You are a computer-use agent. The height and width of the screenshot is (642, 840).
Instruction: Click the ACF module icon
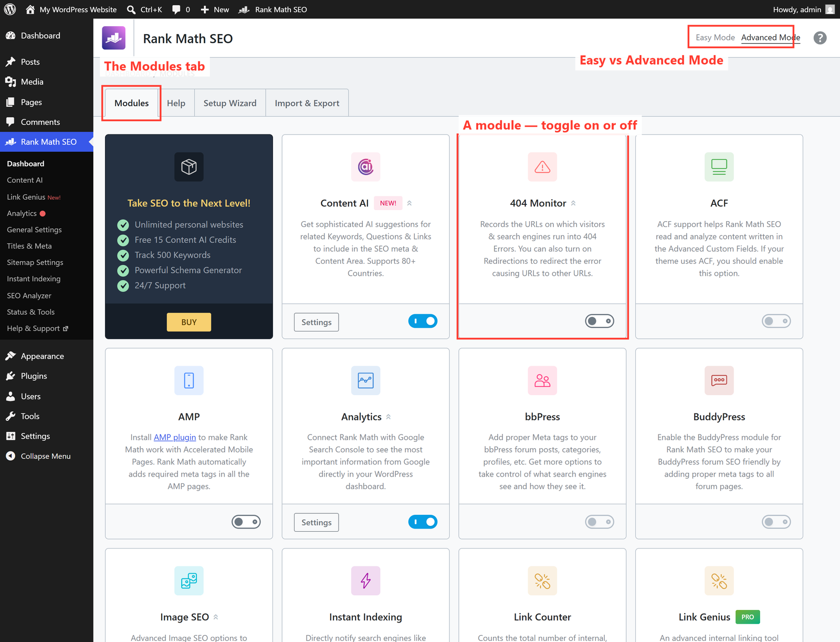(x=719, y=167)
